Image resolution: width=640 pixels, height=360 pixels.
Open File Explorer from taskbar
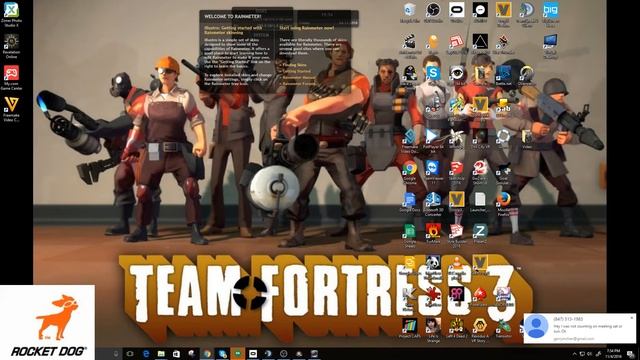point(161,354)
